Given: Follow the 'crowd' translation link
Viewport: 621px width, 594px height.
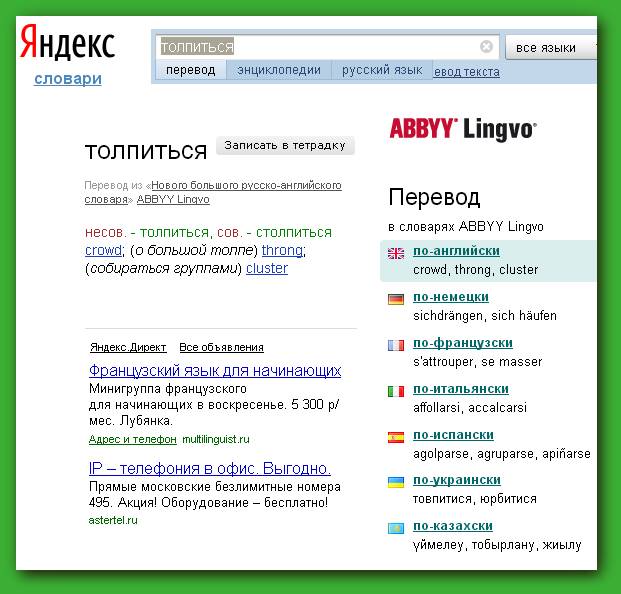Looking at the screenshot, I should coord(103,250).
